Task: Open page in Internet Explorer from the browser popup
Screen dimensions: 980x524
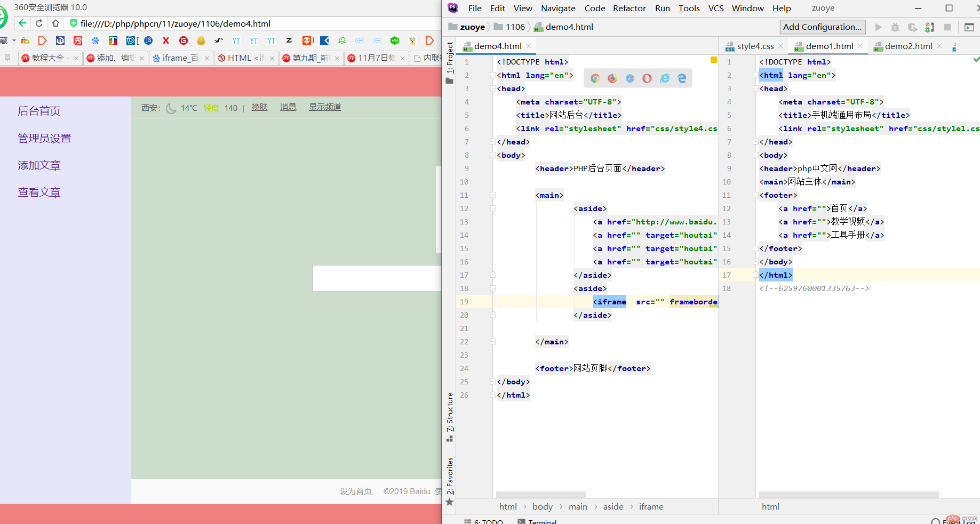Action: tap(665, 78)
